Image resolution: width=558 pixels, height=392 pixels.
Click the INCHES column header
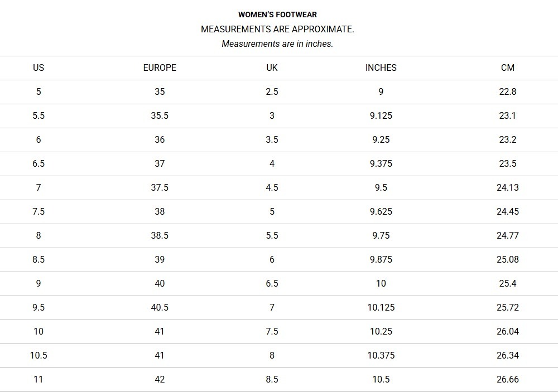(x=381, y=67)
